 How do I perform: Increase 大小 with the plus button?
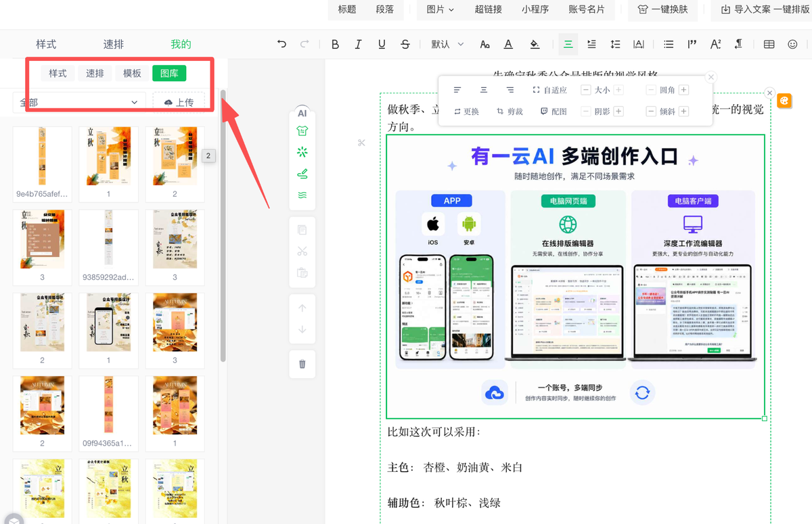[618, 90]
